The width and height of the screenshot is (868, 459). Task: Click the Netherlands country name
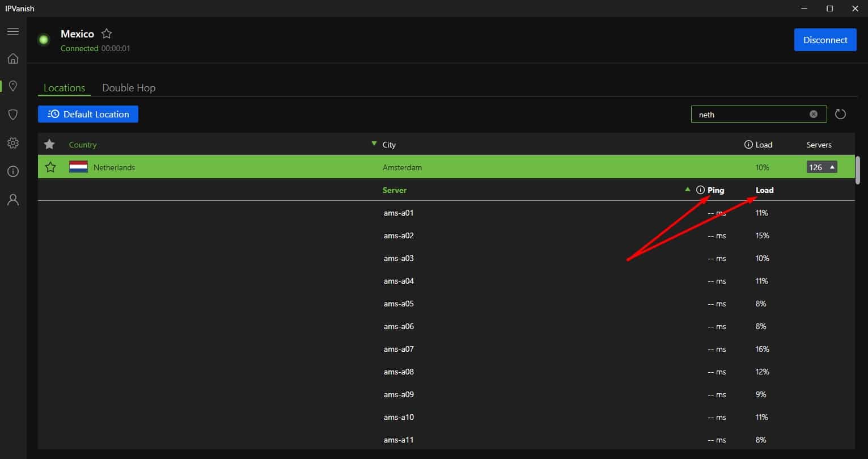[x=114, y=167]
